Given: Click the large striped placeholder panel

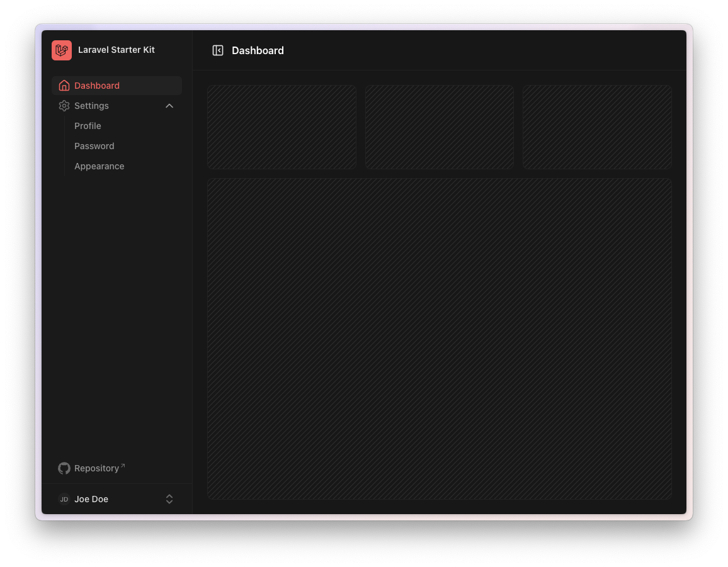Looking at the screenshot, I should tap(440, 339).
